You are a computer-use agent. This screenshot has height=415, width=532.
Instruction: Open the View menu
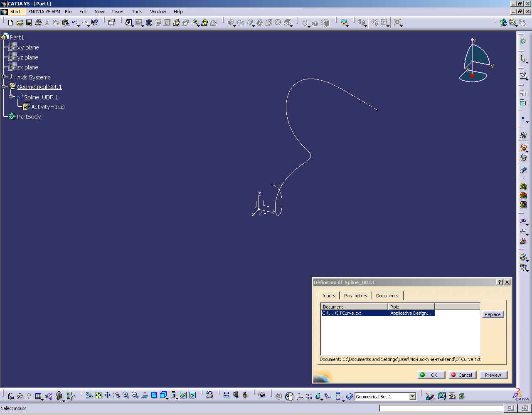coord(99,12)
